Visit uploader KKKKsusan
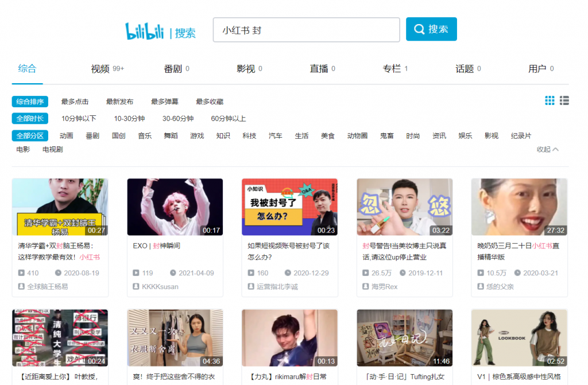The image size is (588, 385). click(x=160, y=286)
